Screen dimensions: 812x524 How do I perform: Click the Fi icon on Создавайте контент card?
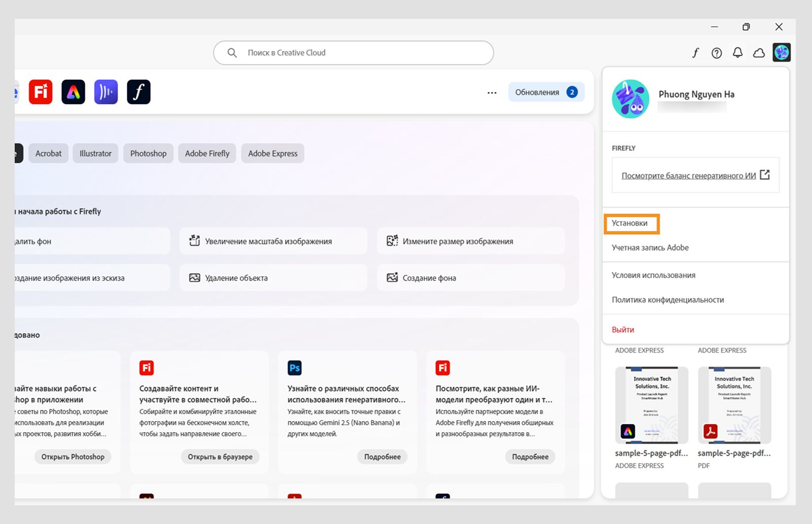(147, 368)
